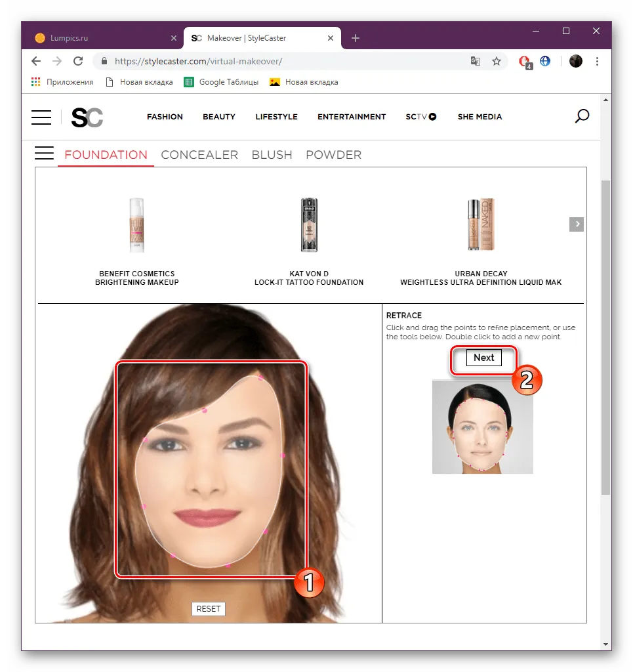
Task: Switch to the CONCEALER tab
Action: pos(199,155)
